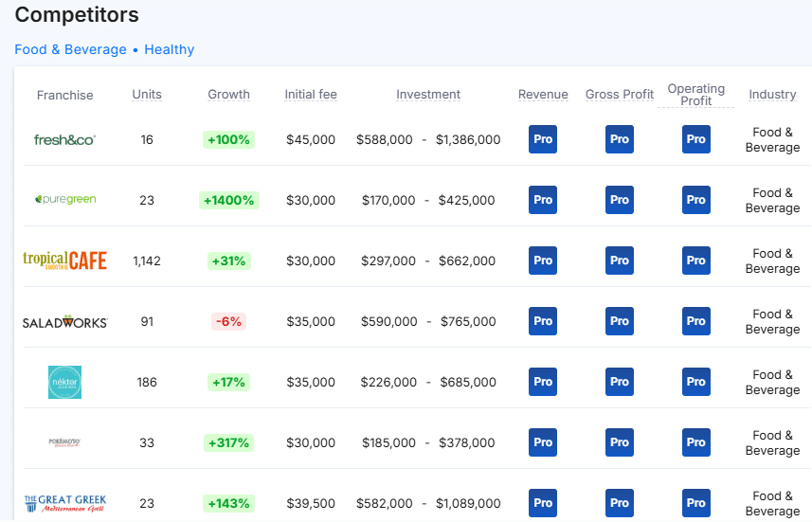Viewport: 812px width, 522px height.
Task: Open the Tropical Smoothie Cafe logo
Action: tap(64, 261)
